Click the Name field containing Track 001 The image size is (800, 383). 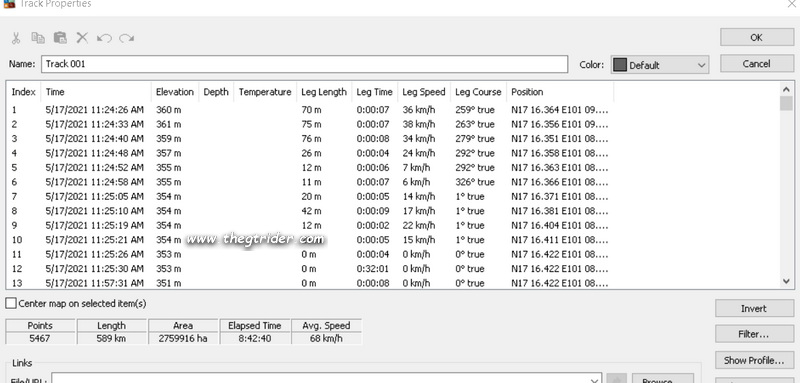(x=304, y=64)
